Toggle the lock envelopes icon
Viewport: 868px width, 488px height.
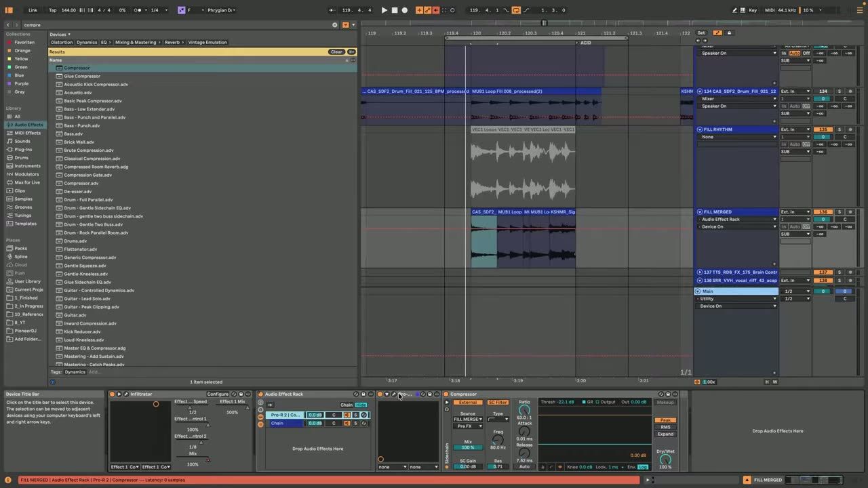pyautogui.click(x=730, y=33)
